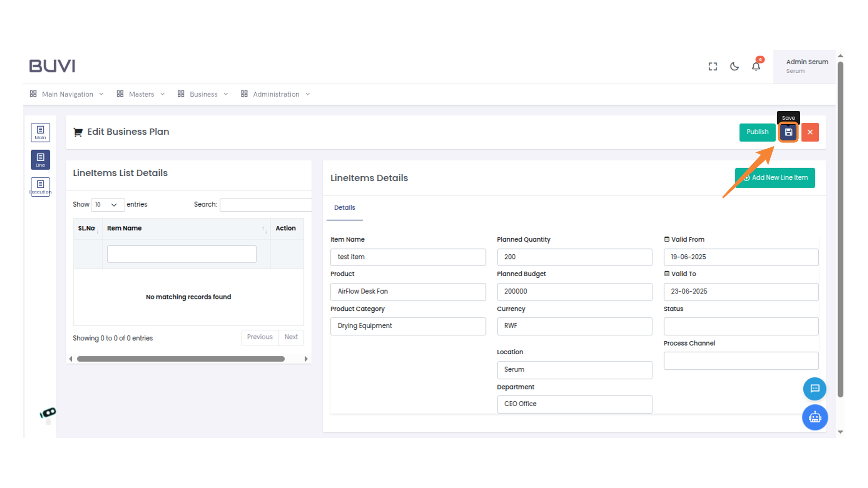Expand the Masters menu
The width and height of the screenshot is (868, 488).
141,94
